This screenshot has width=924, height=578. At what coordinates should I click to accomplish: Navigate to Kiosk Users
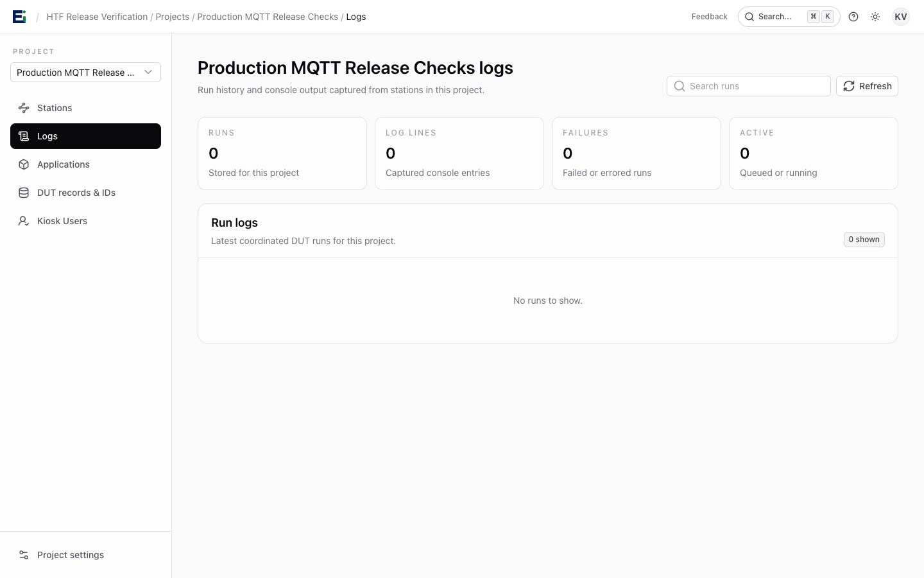[x=85, y=221]
